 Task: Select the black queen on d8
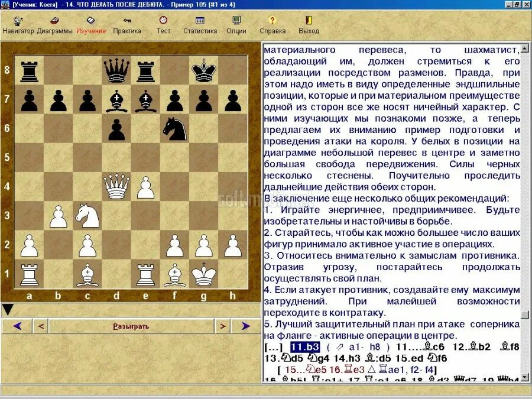pos(116,70)
